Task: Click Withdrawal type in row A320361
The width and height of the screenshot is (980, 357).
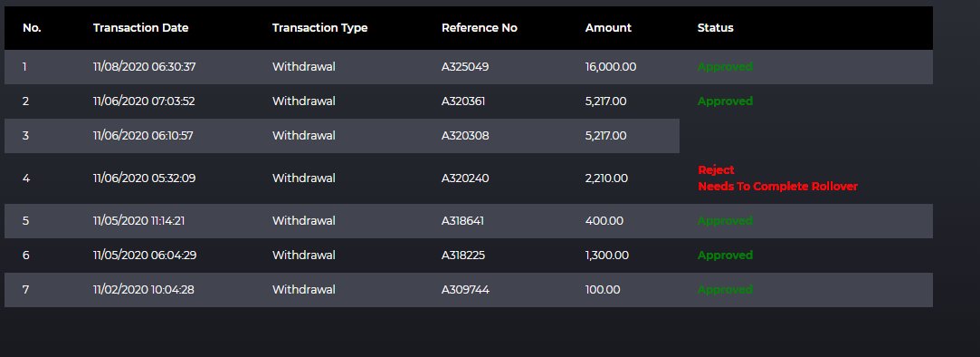Action: (x=304, y=101)
